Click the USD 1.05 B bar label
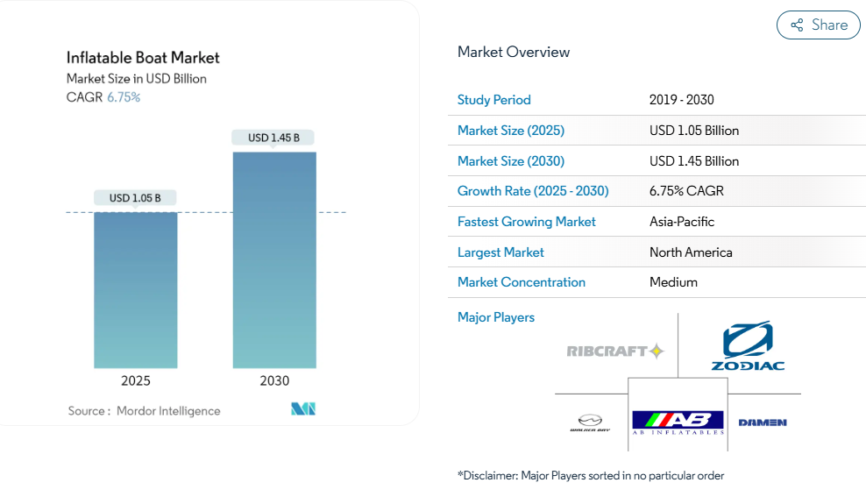Image resolution: width=866 pixels, height=504 pixels. pos(135,198)
